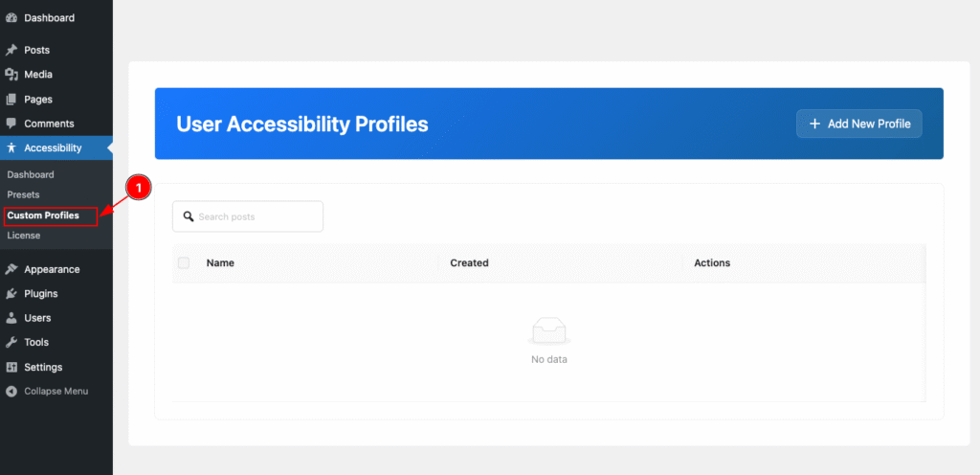Image resolution: width=980 pixels, height=475 pixels.
Task: Click the Tools wrench icon
Action: click(x=11, y=342)
